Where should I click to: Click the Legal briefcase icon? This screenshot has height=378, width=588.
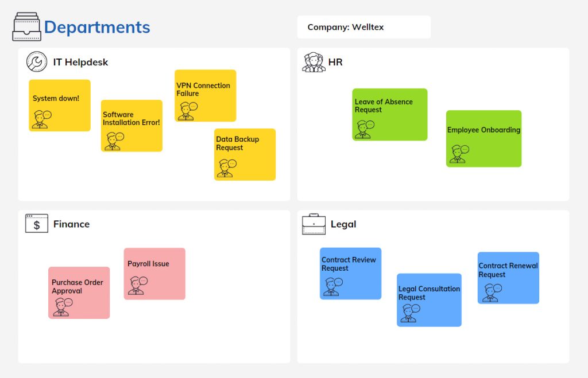pyautogui.click(x=314, y=224)
